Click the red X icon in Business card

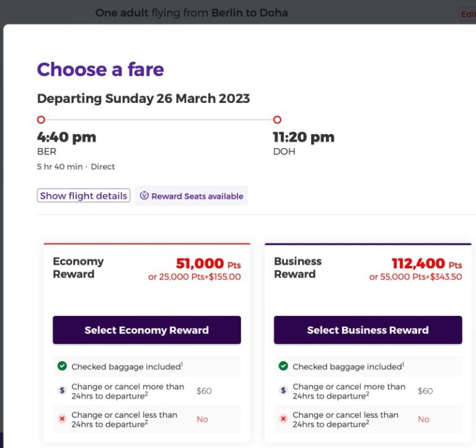click(283, 419)
